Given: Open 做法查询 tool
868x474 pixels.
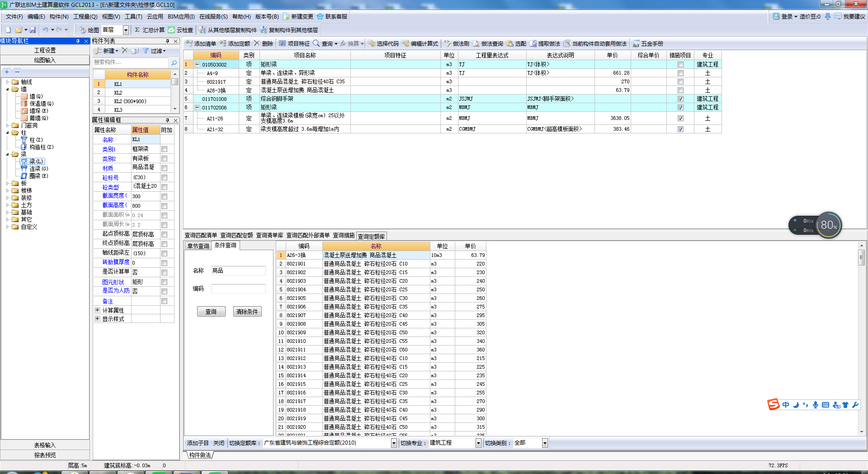Looking at the screenshot, I should click(488, 43).
